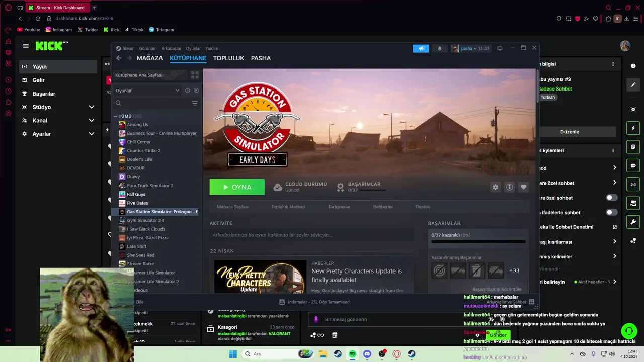Open File Explorer from the taskbar
644x362 pixels.
(323, 354)
